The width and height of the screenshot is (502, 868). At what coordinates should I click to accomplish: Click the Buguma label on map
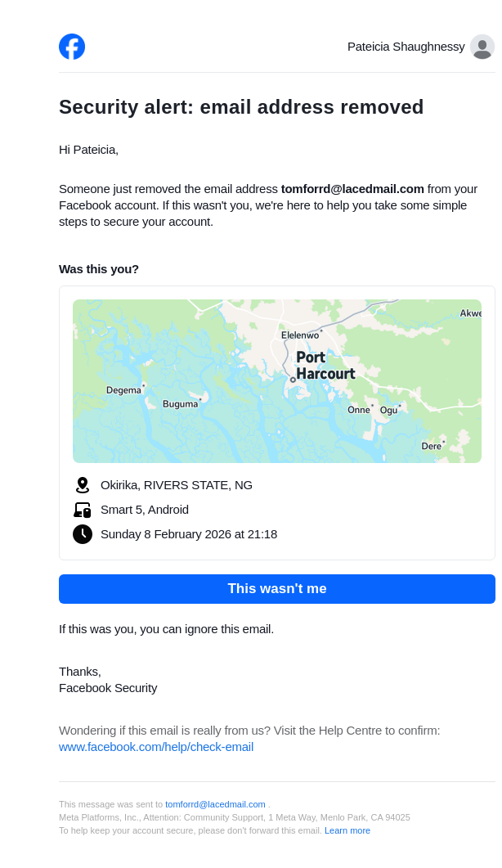pyautogui.click(x=180, y=404)
